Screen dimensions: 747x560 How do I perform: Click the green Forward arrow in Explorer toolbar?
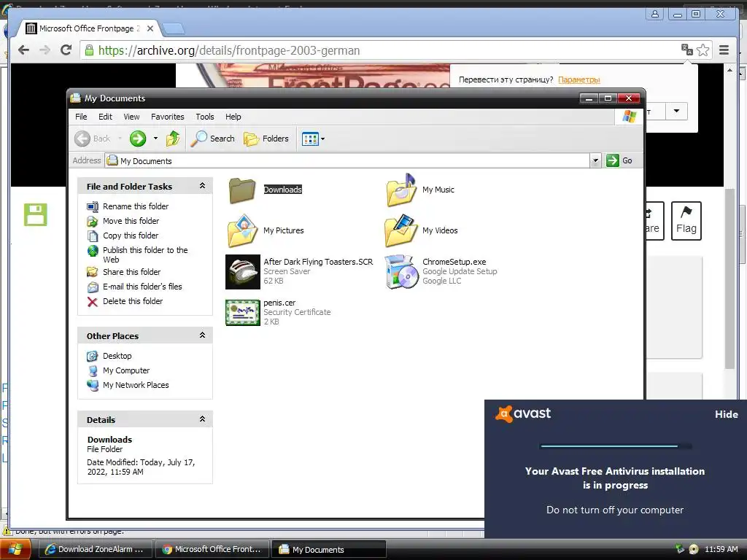point(138,139)
